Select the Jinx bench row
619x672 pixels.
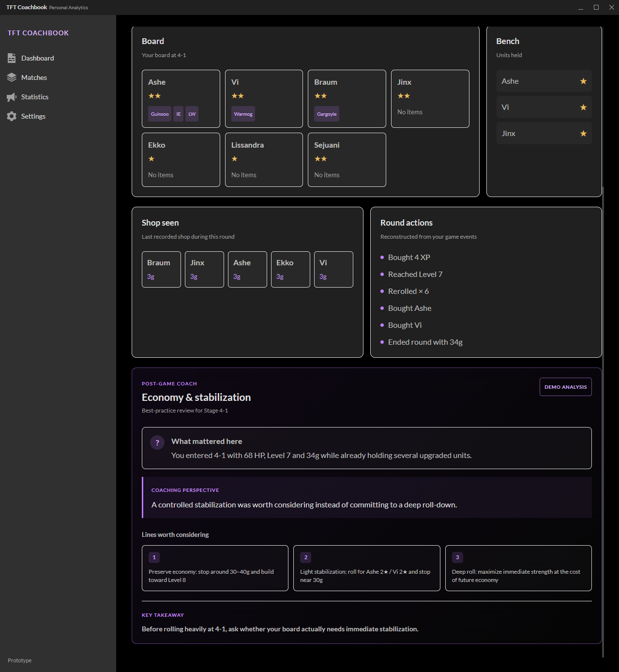pos(544,134)
